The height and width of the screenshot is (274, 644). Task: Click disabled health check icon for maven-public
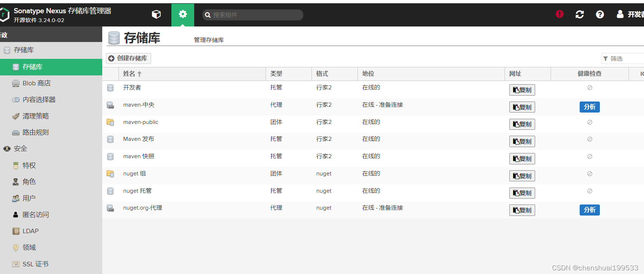coord(590,122)
